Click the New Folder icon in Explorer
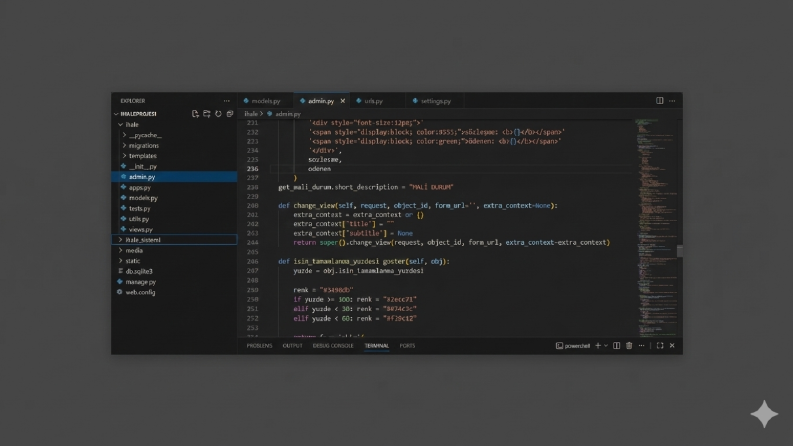 [x=207, y=114]
